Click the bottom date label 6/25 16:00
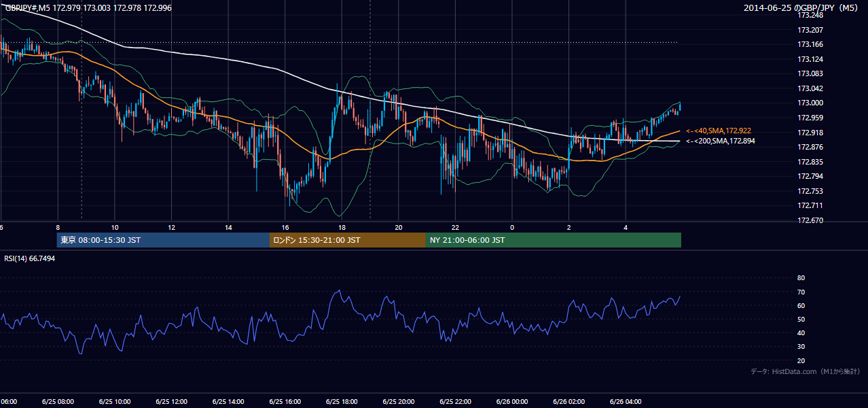868x408 pixels. pos(285,402)
